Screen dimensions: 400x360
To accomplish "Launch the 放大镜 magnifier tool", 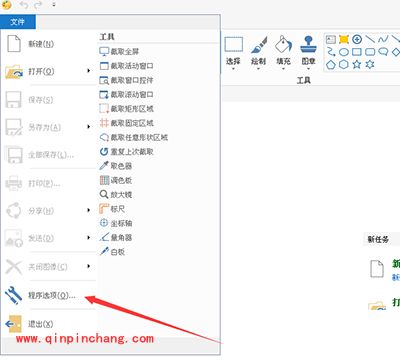I will (x=116, y=195).
